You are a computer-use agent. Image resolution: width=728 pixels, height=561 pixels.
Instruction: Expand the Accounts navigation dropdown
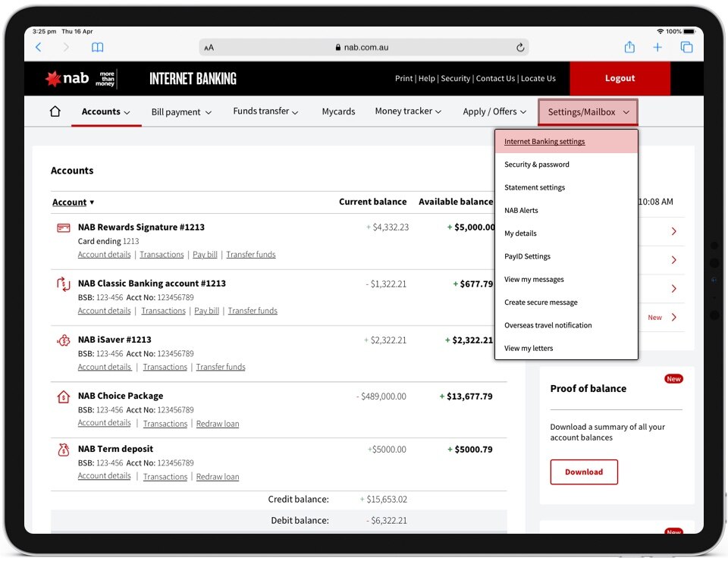tap(105, 111)
